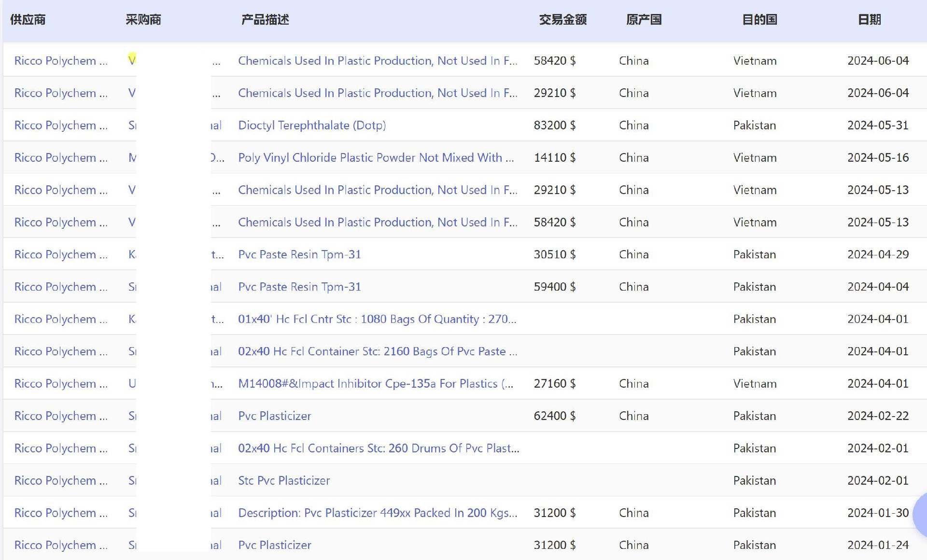Select Pakistan destination in the 2024-05-31 row
927x560 pixels.
pyautogui.click(x=755, y=126)
